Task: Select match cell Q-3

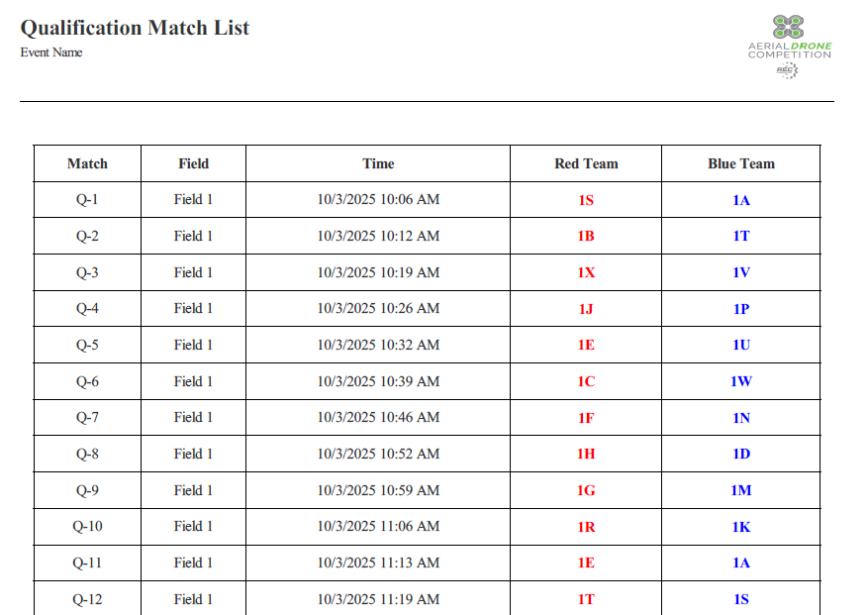Action: coord(87,272)
